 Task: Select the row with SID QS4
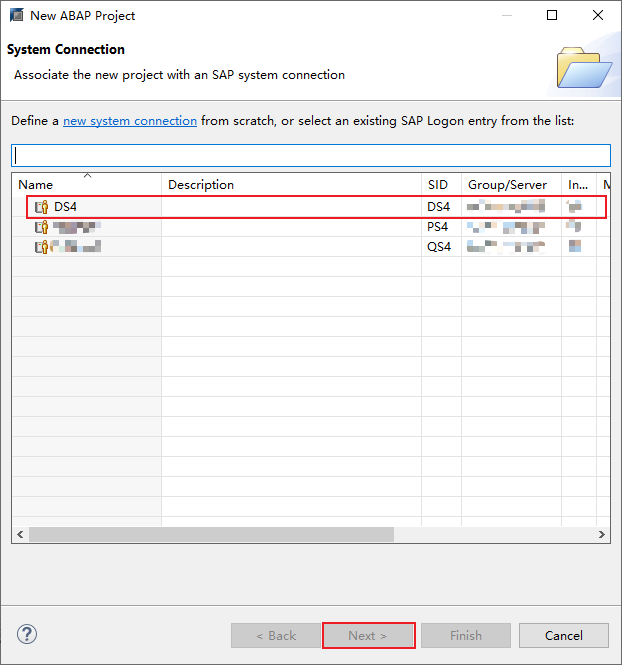[438, 246]
